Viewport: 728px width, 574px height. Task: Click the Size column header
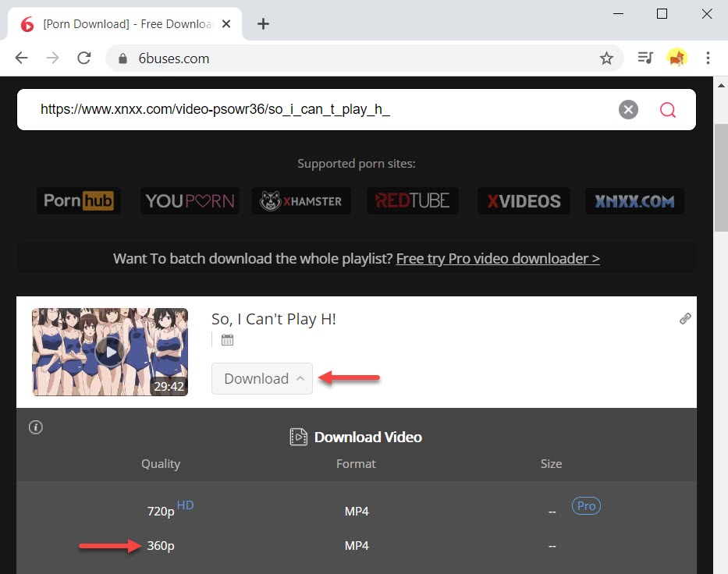(551, 463)
